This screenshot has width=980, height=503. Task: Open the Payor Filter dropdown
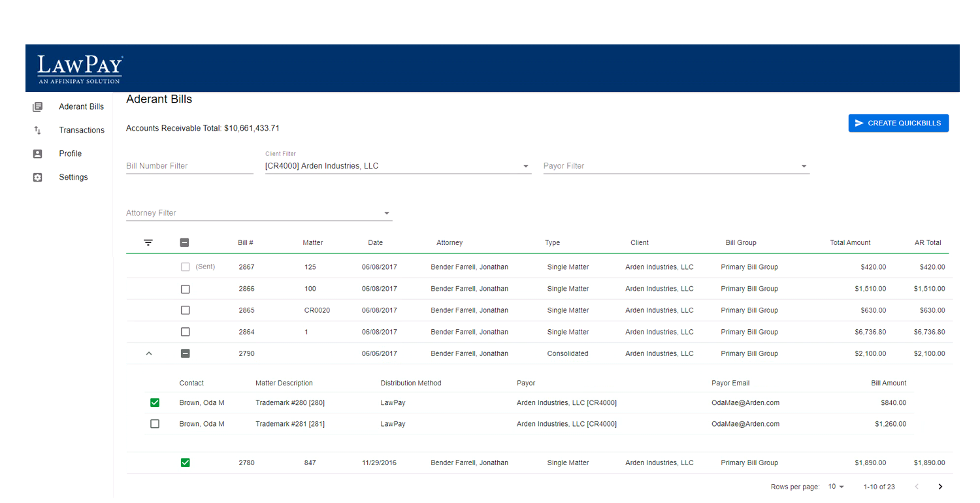pos(804,166)
